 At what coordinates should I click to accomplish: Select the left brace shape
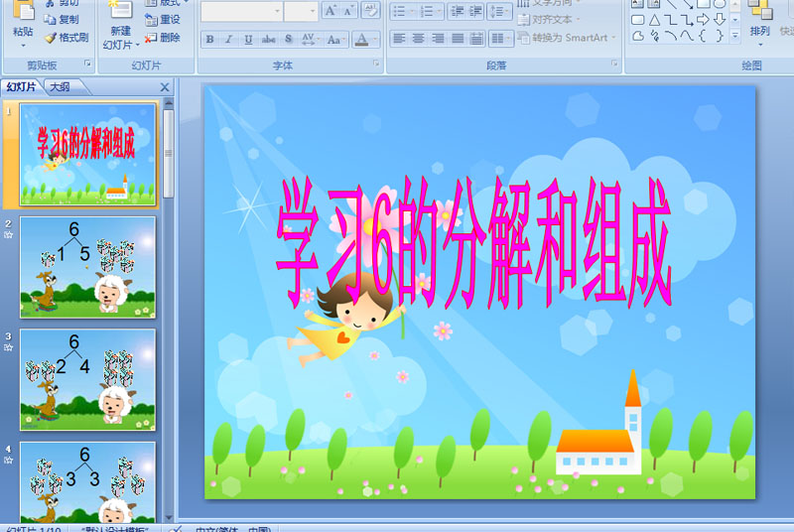(703, 36)
